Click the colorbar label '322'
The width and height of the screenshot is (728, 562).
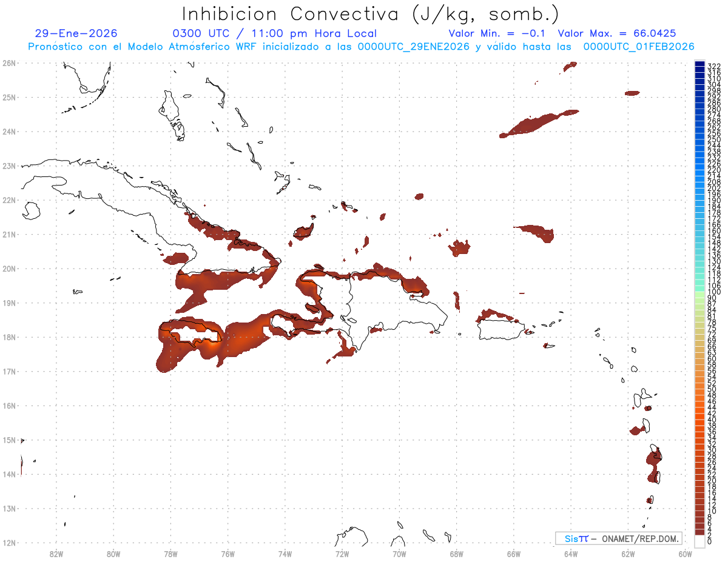pyautogui.click(x=713, y=66)
